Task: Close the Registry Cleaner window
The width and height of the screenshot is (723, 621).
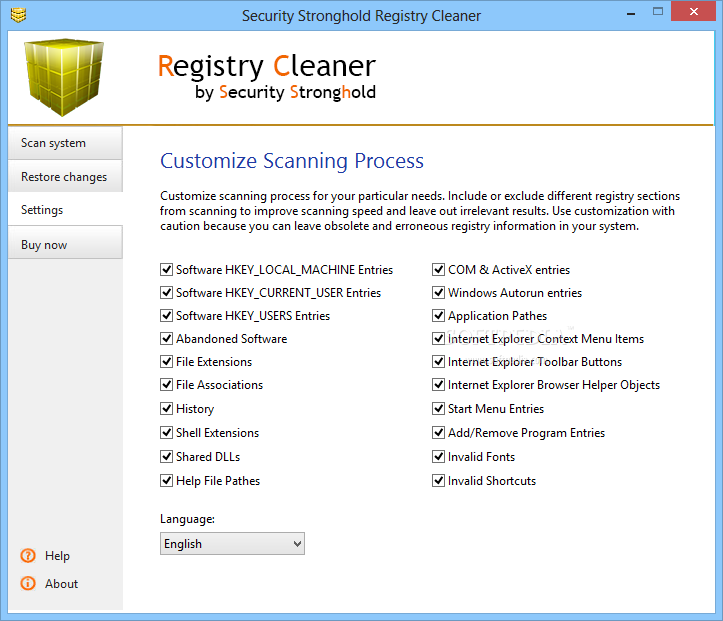Action: click(693, 12)
